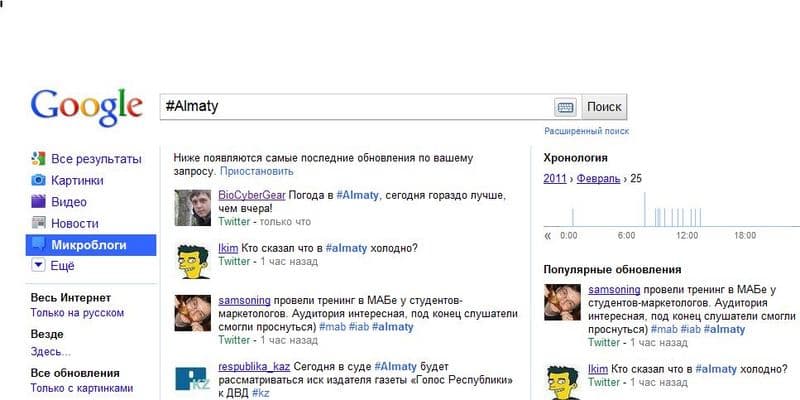The image size is (800, 400).
Task: Click the search field containing #Almaty
Action: 356,107
